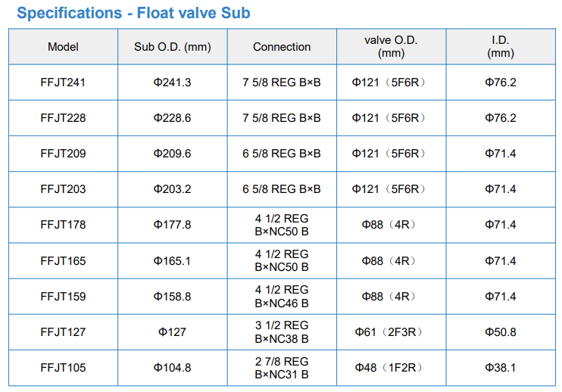Click the valve O.D. (mm) header cell
The width and height of the screenshot is (562, 392).
(x=391, y=46)
